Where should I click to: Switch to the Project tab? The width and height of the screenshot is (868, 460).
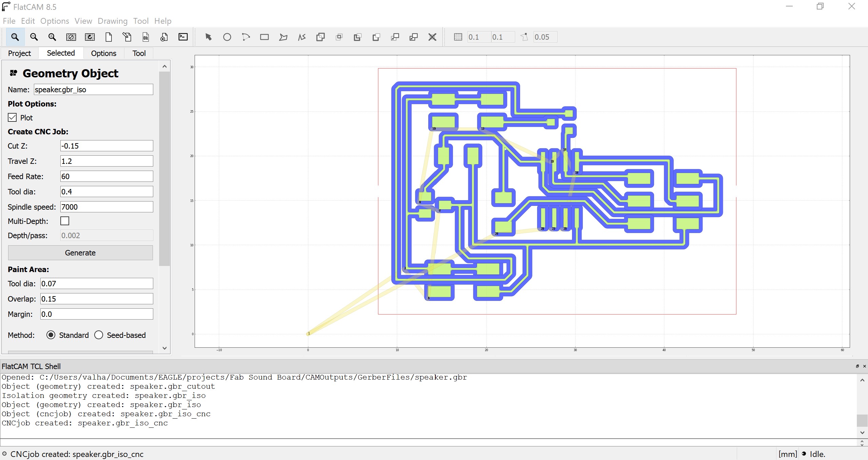(19, 53)
